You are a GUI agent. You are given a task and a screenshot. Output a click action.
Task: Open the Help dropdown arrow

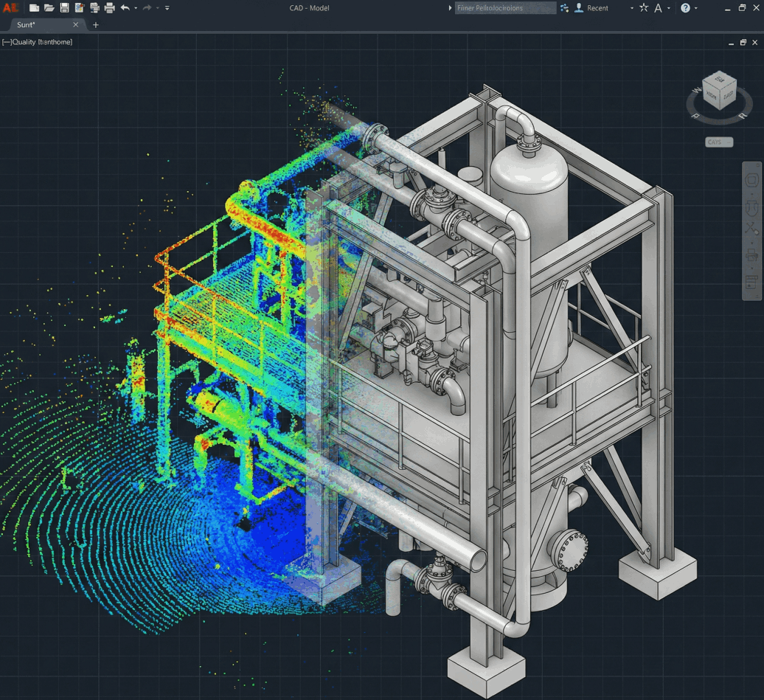point(695,8)
